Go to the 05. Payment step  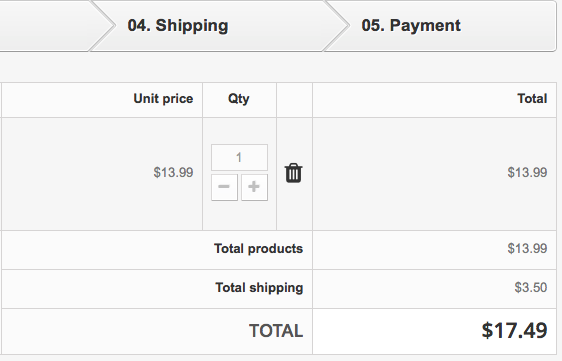point(411,26)
